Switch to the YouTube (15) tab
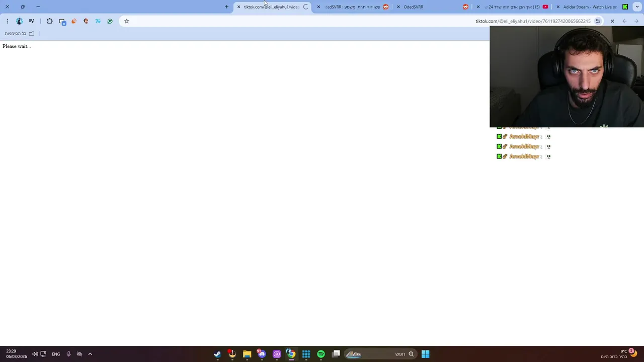 point(513,7)
